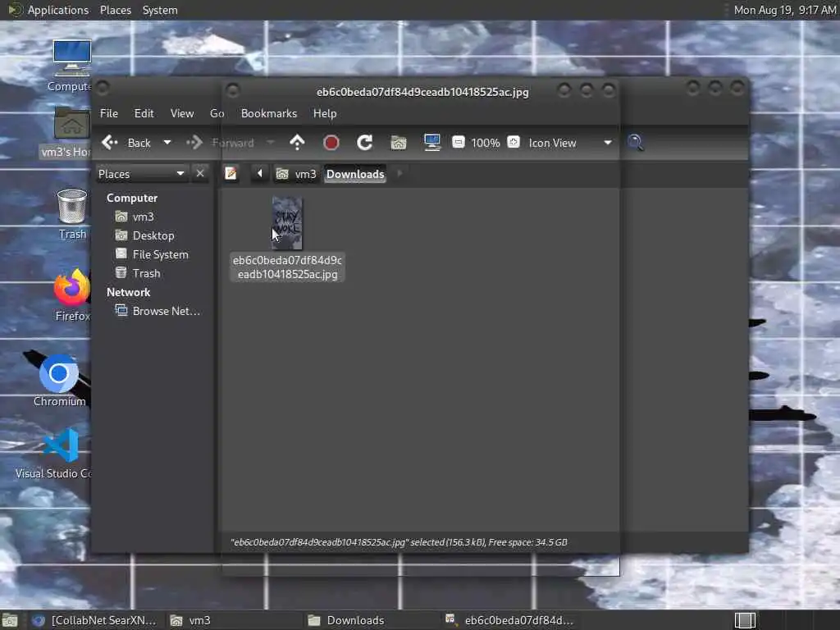This screenshot has height=630, width=840.
Task: Open window menu button of image window
Action: [x=232, y=90]
